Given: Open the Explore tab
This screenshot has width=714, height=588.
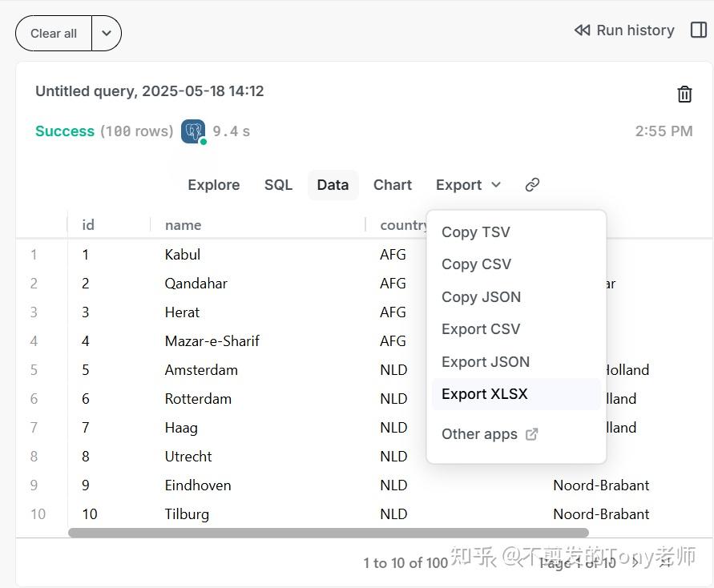Looking at the screenshot, I should (x=213, y=184).
